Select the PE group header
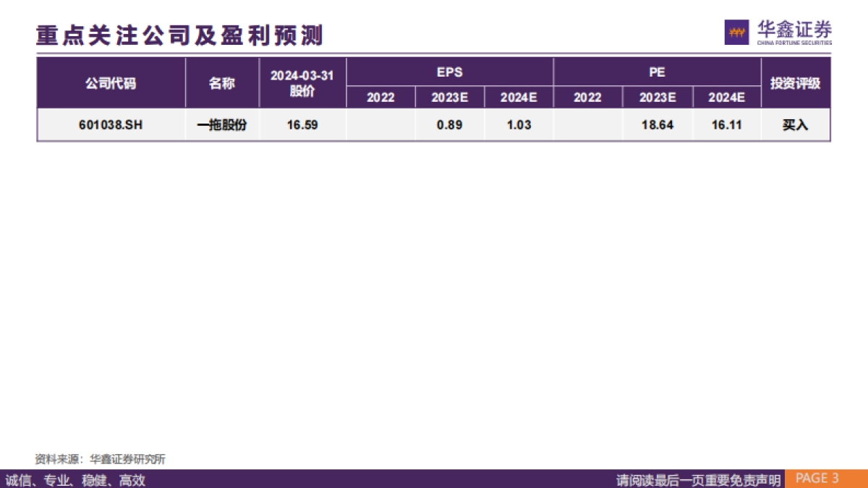This screenshot has width=868, height=488. coord(656,72)
